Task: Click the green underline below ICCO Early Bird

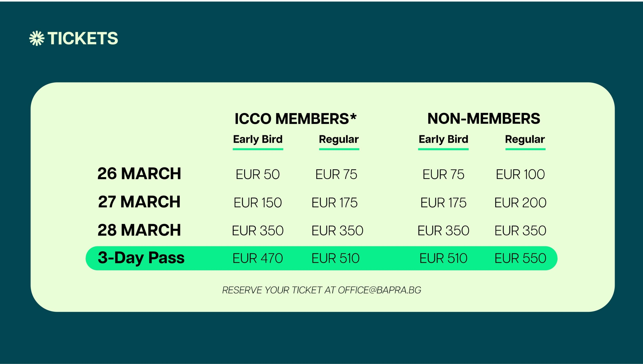Action: coord(258,149)
